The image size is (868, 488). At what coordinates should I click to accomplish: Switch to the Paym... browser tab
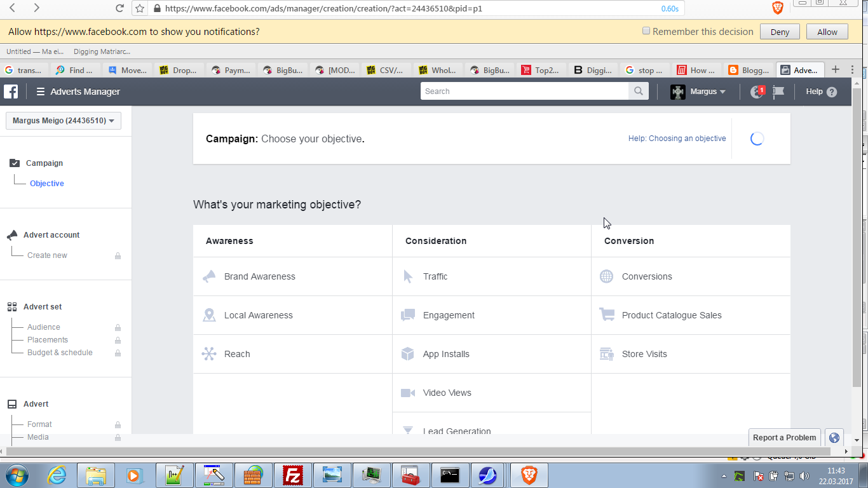coord(231,70)
